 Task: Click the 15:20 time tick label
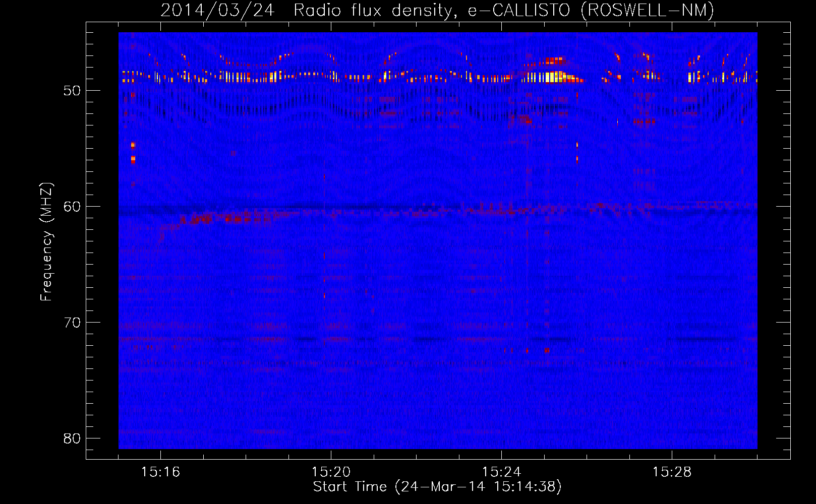point(331,472)
